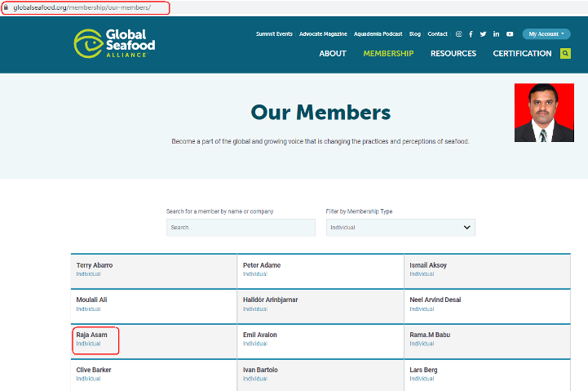This screenshot has width=588, height=391.
Task: Open the Facebook social icon
Action: coord(471,34)
